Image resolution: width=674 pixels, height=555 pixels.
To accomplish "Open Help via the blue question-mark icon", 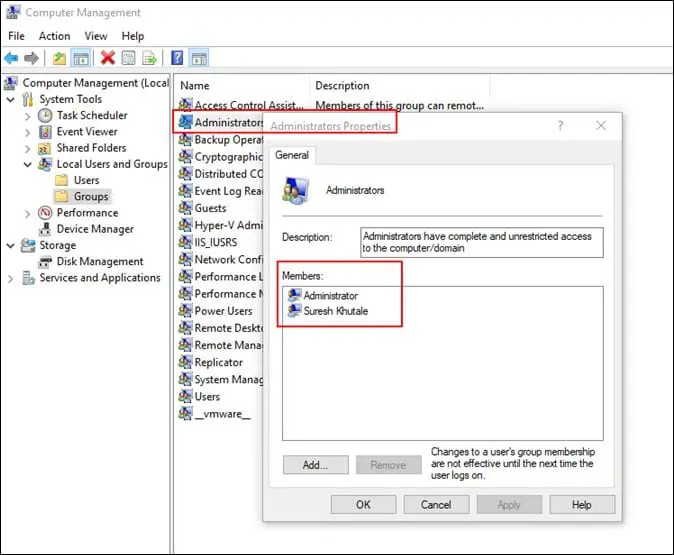I will pos(177,59).
